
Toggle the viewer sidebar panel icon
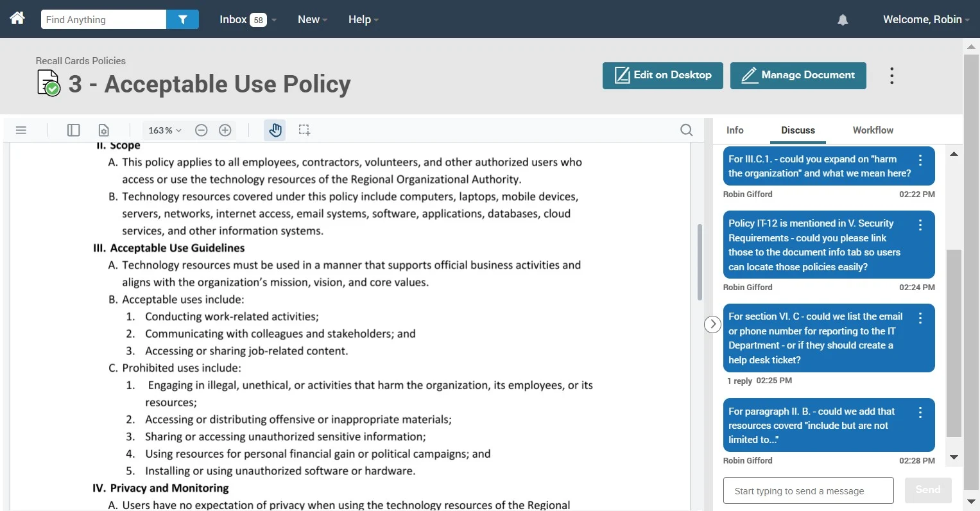tap(74, 130)
